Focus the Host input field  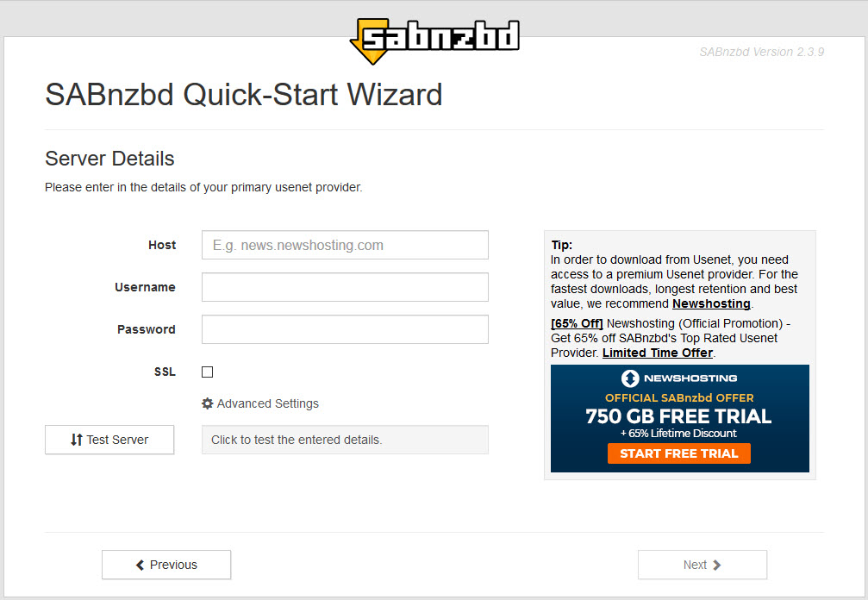pos(345,245)
